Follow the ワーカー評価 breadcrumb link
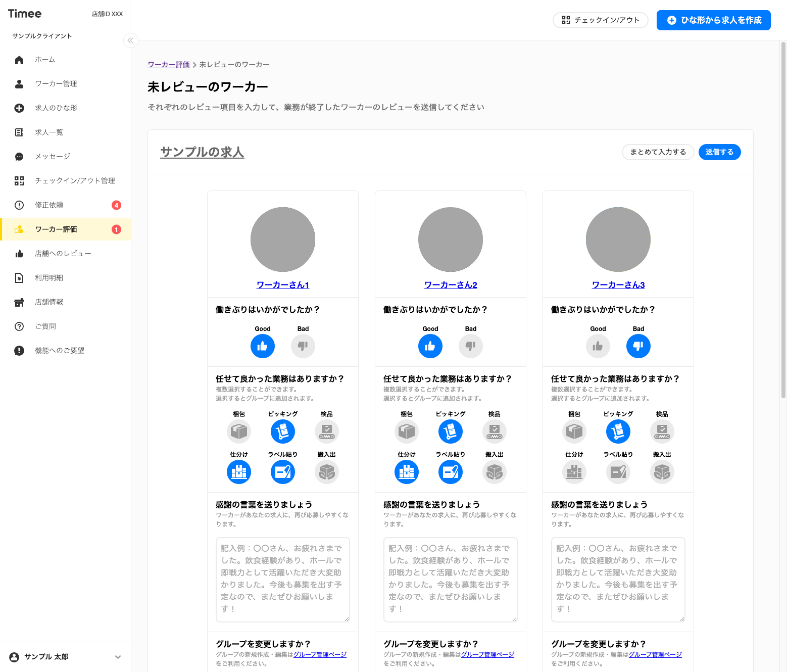The height and width of the screenshot is (672, 787). click(169, 65)
